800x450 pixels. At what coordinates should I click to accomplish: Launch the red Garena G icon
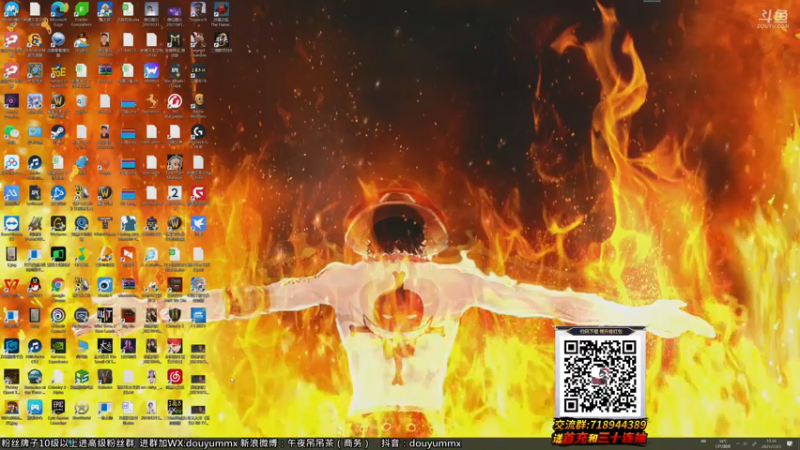click(198, 193)
